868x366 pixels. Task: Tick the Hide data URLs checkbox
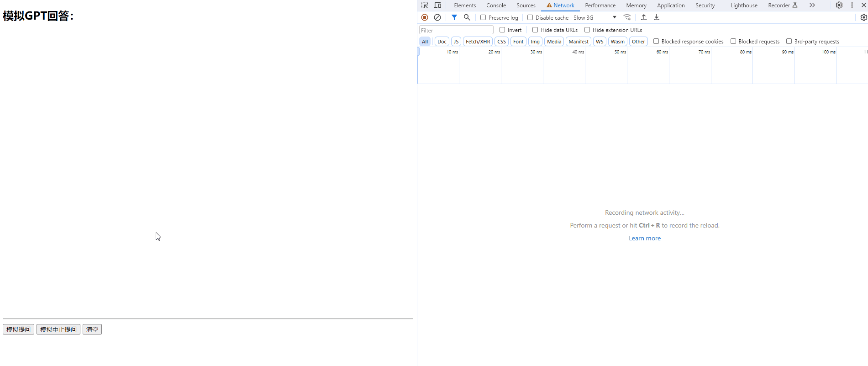coord(535,30)
